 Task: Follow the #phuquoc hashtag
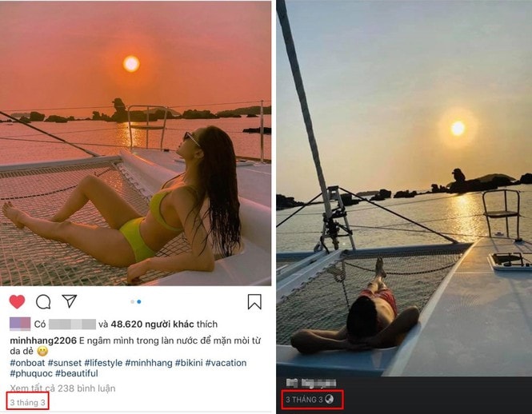[x=31, y=373]
